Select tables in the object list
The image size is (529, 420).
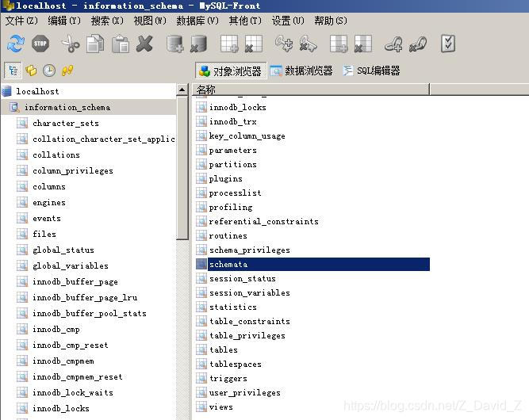coord(224,350)
